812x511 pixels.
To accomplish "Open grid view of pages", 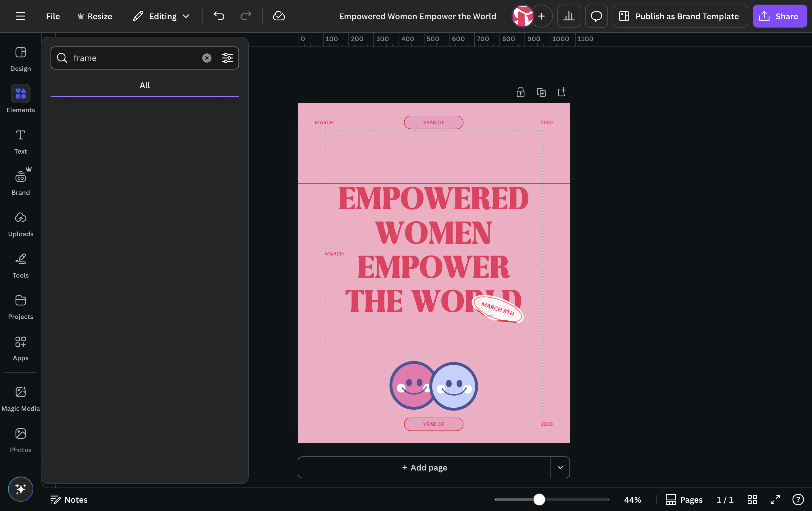I will [x=752, y=500].
